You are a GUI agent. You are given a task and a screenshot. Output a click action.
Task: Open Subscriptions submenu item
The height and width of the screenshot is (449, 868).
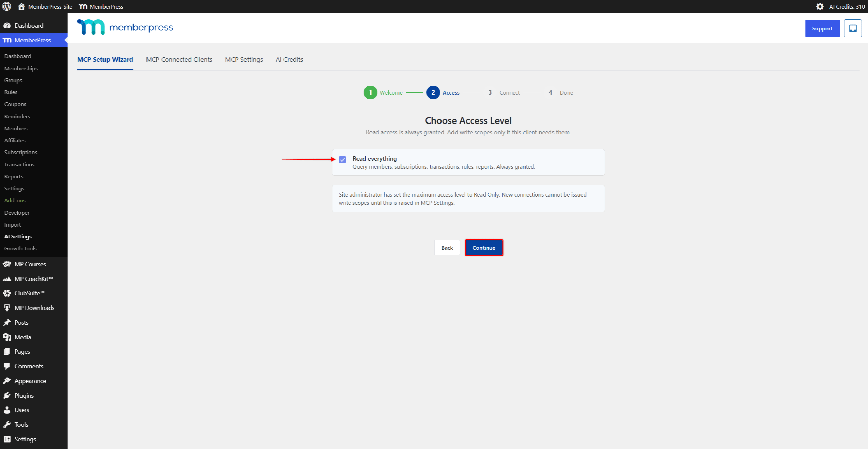(20, 152)
